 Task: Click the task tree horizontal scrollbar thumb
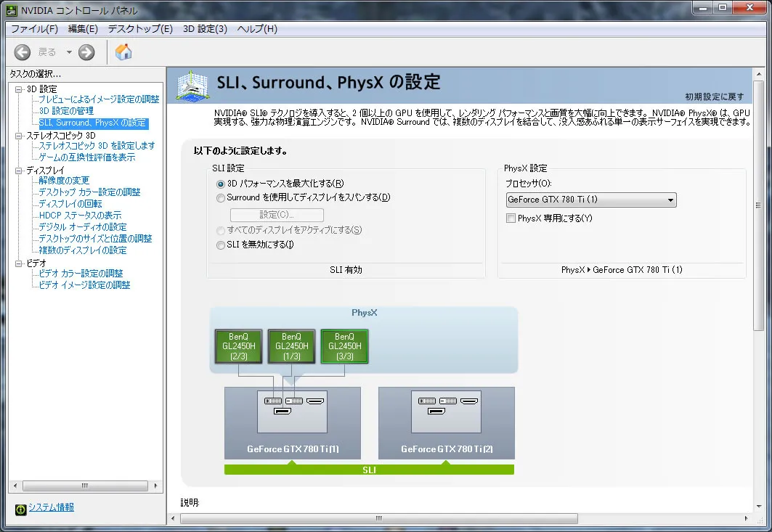point(85,486)
